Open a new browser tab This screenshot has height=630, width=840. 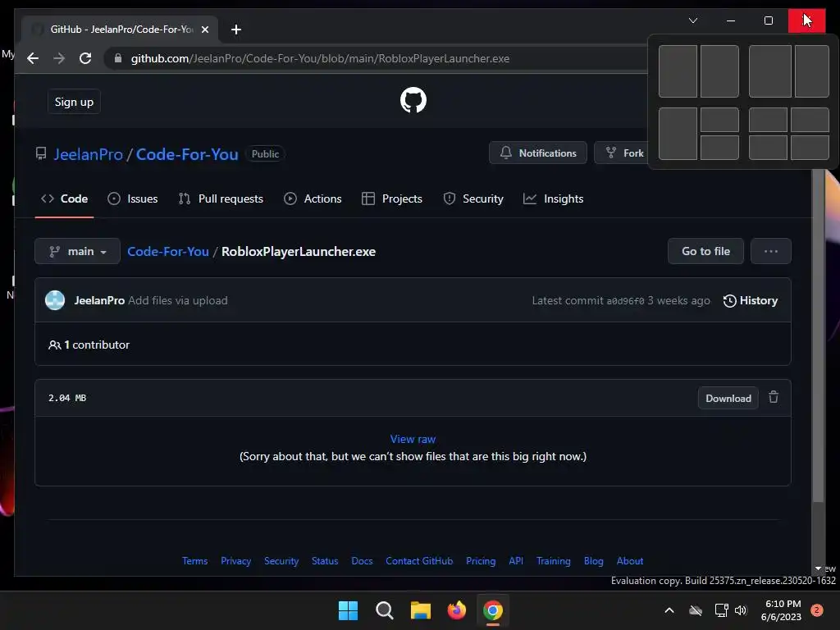tap(235, 30)
